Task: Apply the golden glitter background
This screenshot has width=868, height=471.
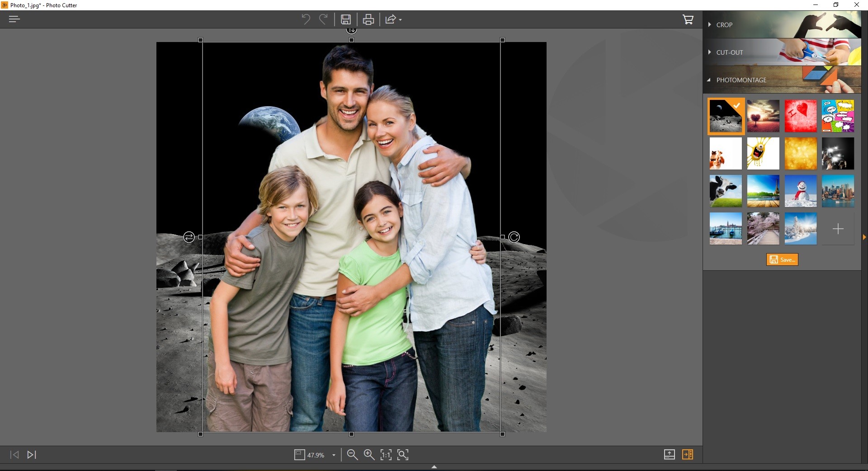Action: click(801, 154)
